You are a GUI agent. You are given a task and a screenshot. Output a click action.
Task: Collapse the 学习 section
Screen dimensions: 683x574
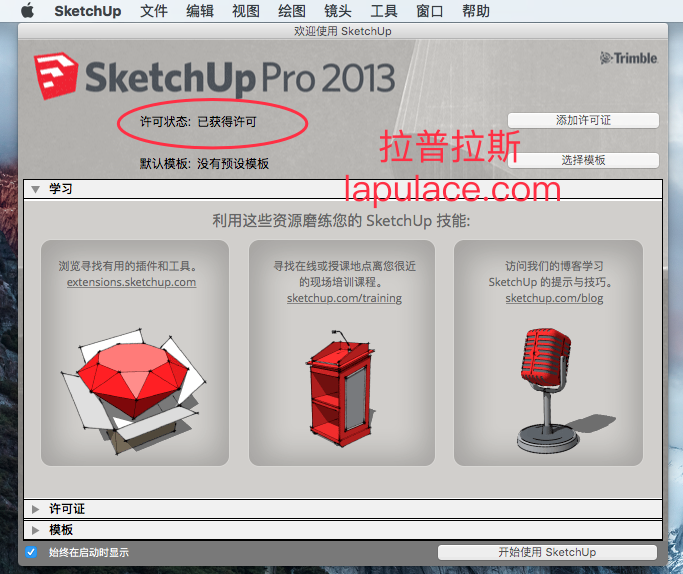tap(36, 188)
